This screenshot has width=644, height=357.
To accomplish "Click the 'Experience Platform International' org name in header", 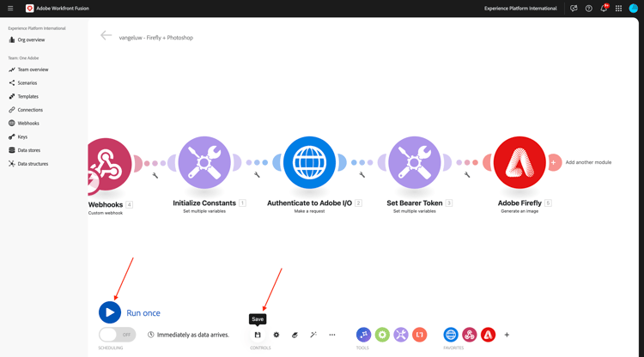I will tap(520, 9).
